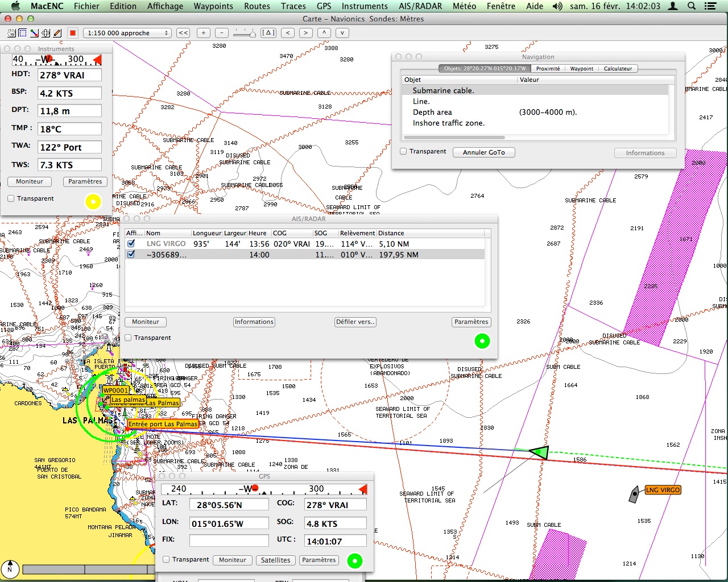Open the Apple menu
This screenshot has height=582, width=728.
(15, 6)
